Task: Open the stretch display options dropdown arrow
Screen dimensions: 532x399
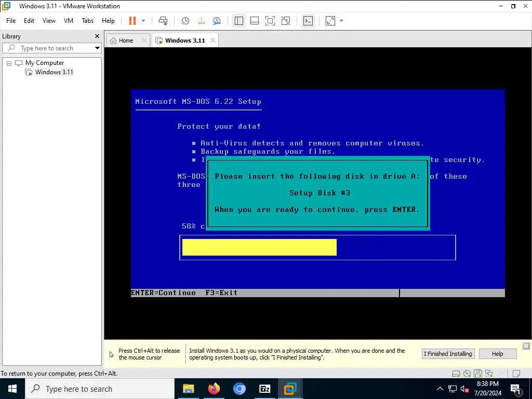Action: pos(341,21)
